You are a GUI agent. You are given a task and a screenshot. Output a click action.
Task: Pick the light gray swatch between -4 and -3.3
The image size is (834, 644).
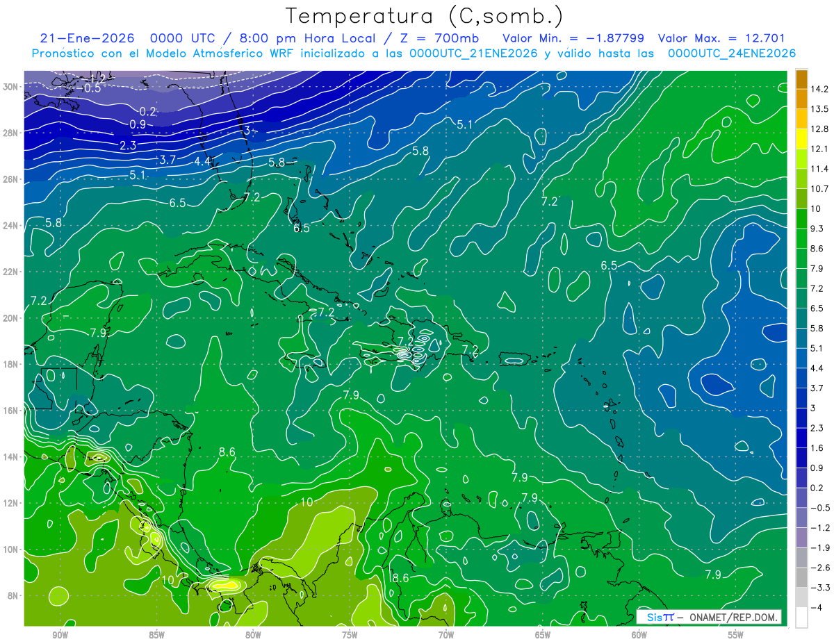[x=801, y=597]
